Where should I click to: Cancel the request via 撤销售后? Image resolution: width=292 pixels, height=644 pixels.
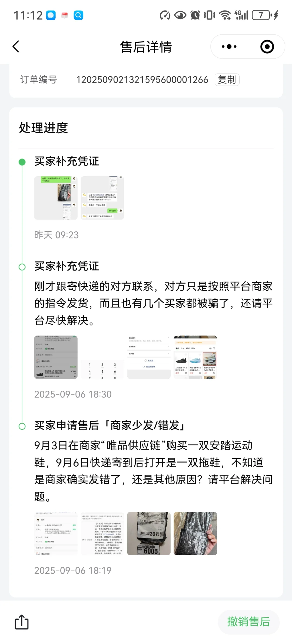(x=249, y=622)
